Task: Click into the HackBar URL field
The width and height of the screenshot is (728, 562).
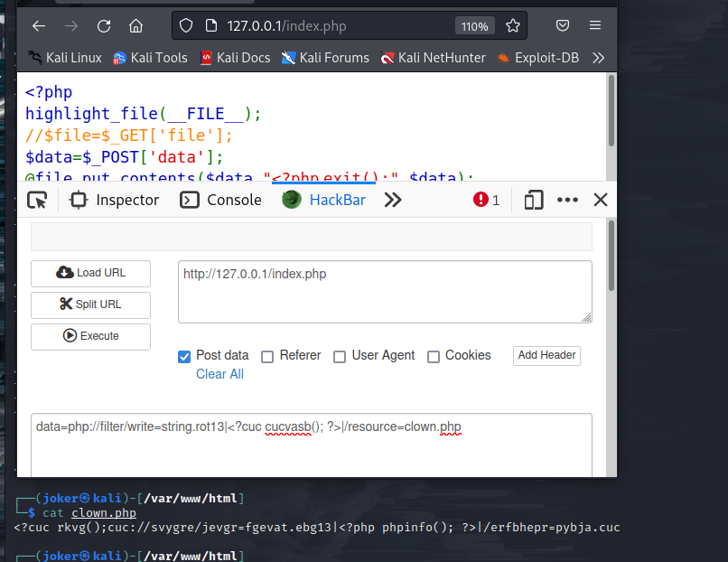Action: pos(385,292)
